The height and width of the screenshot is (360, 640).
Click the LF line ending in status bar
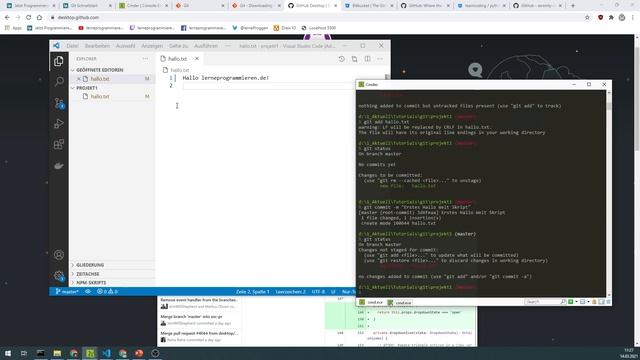click(333, 291)
